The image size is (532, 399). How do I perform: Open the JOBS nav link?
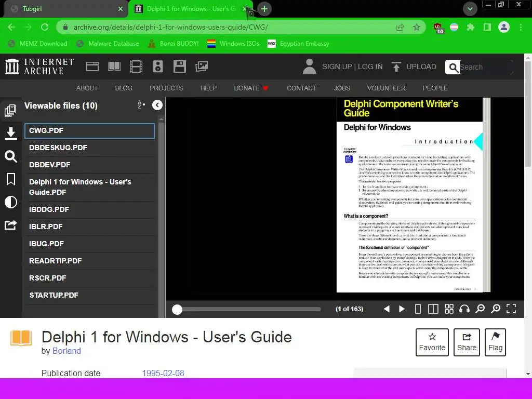point(342,88)
